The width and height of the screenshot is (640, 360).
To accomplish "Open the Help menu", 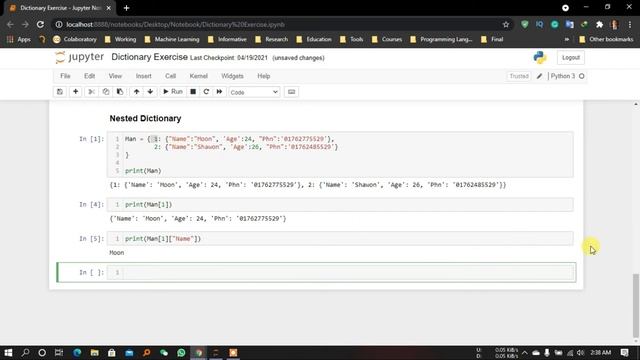I will (264, 76).
